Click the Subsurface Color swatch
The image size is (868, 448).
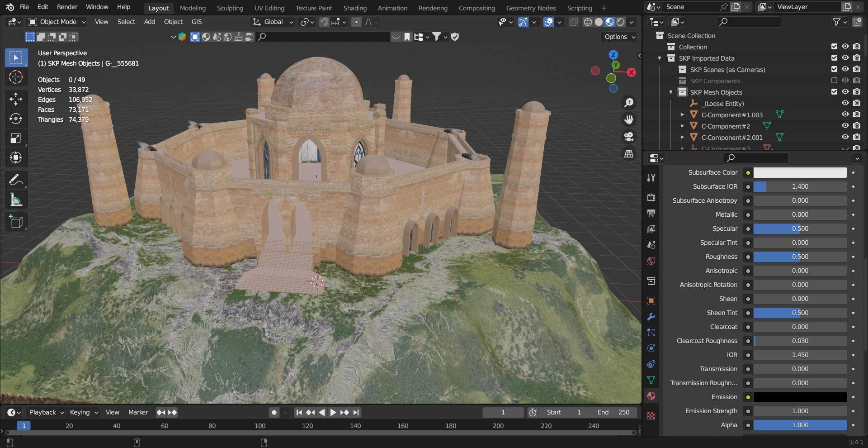[800, 172]
